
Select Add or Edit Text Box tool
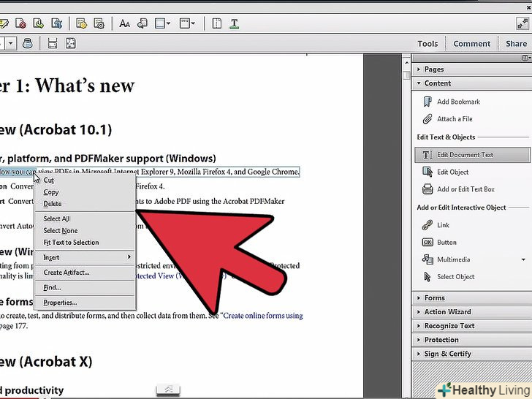coord(458,189)
